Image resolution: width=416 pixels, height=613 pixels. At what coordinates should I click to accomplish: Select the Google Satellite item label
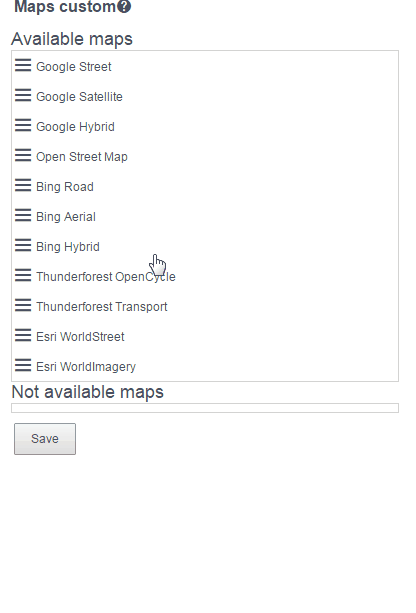[x=79, y=97]
